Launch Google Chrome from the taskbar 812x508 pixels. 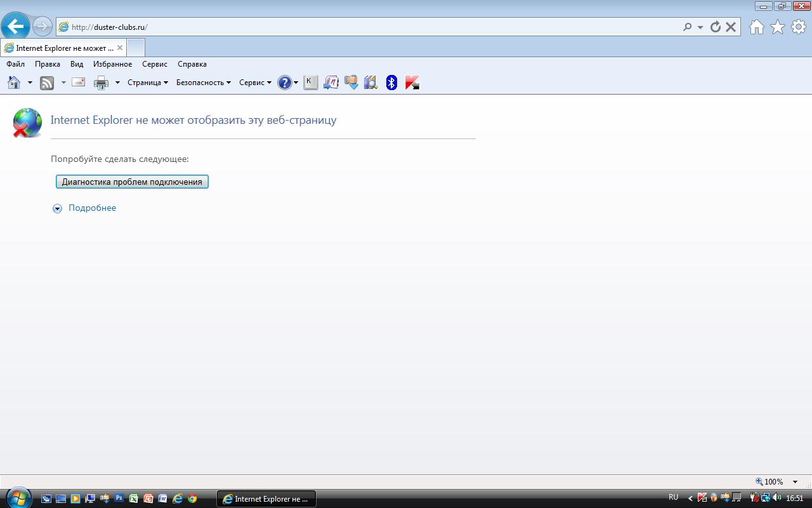point(192,498)
